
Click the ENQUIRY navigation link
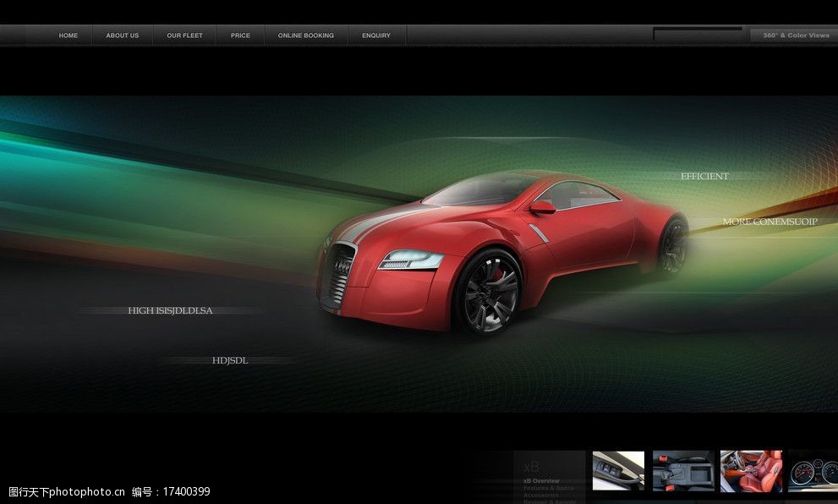[376, 36]
